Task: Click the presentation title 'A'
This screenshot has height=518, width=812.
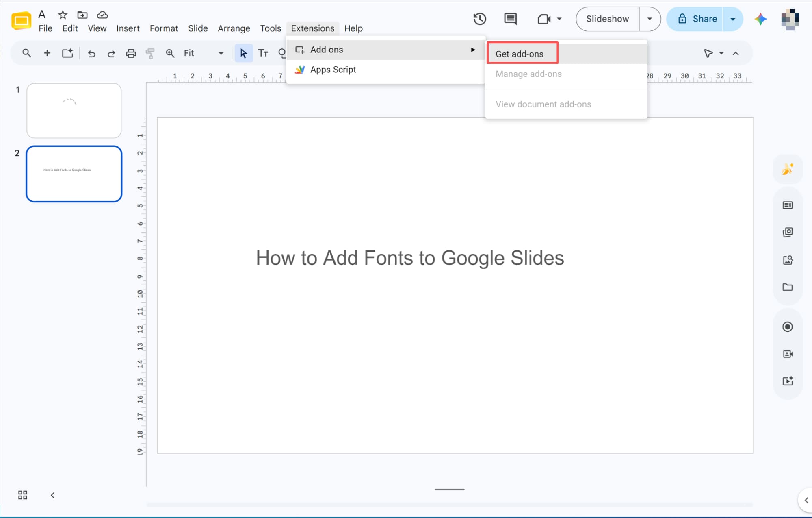Action: [x=42, y=15]
